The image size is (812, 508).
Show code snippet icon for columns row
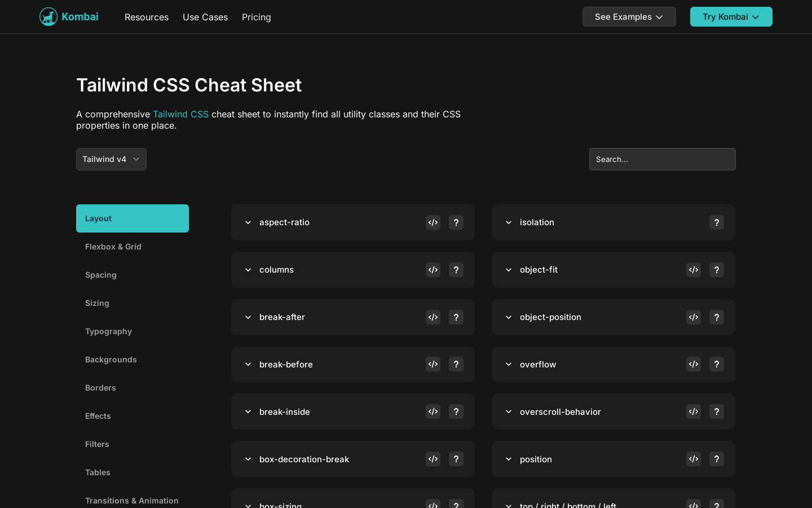pos(433,270)
